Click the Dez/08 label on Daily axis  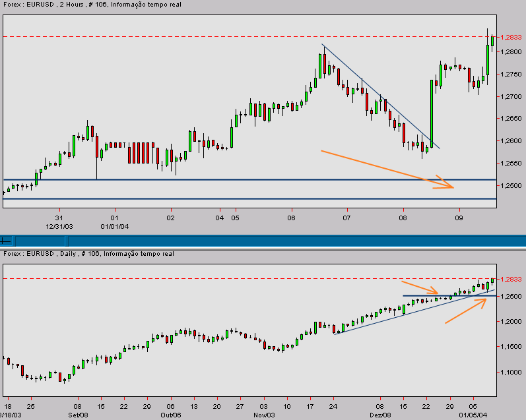tap(380, 415)
